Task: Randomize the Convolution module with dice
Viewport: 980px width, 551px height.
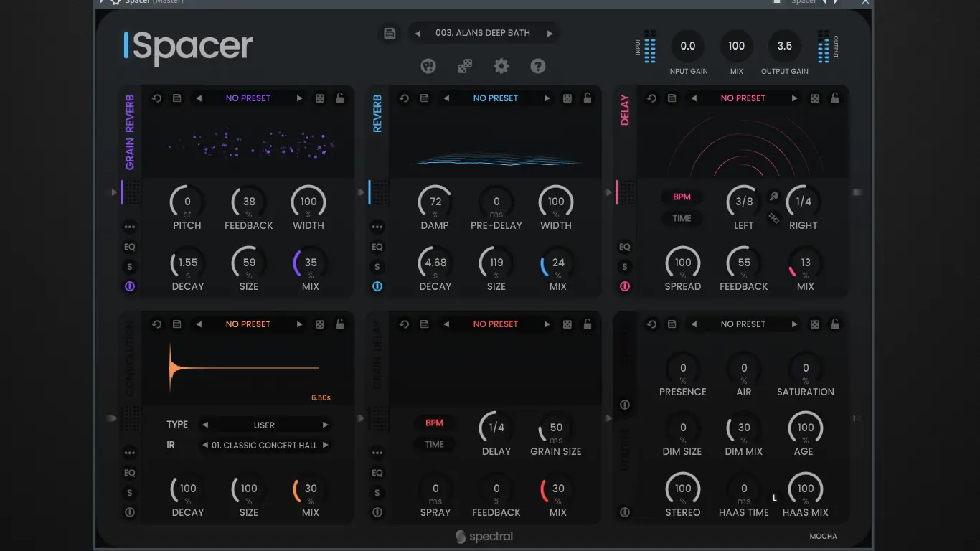Action: click(x=320, y=324)
